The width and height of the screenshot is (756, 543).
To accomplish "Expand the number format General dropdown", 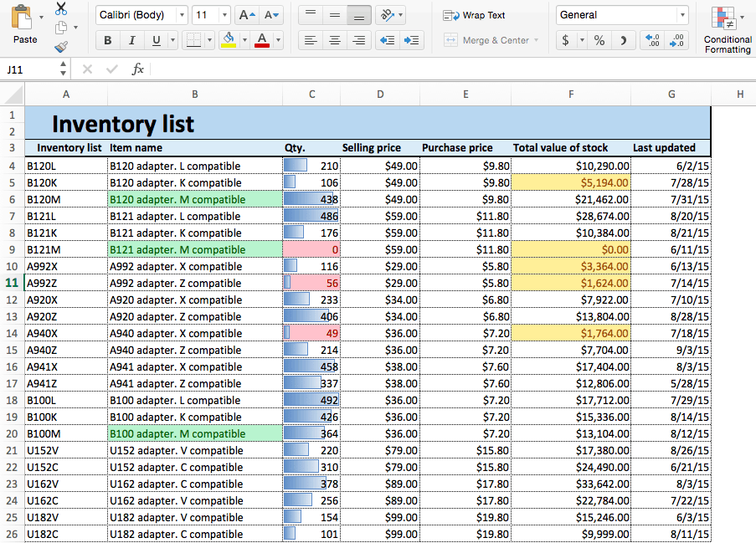I will tap(682, 15).
